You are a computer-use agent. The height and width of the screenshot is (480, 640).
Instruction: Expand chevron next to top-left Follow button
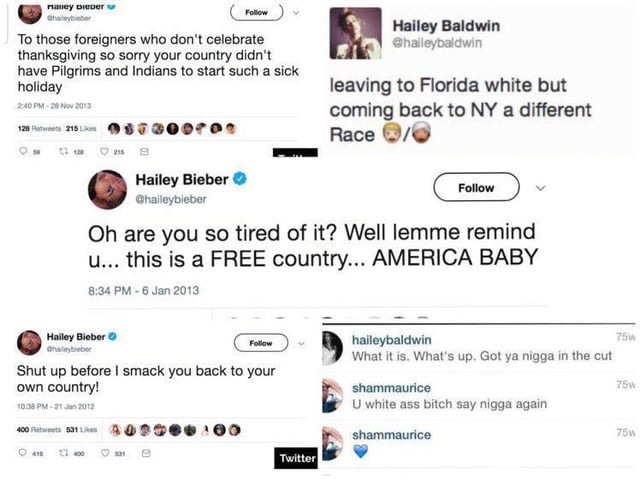click(x=296, y=13)
